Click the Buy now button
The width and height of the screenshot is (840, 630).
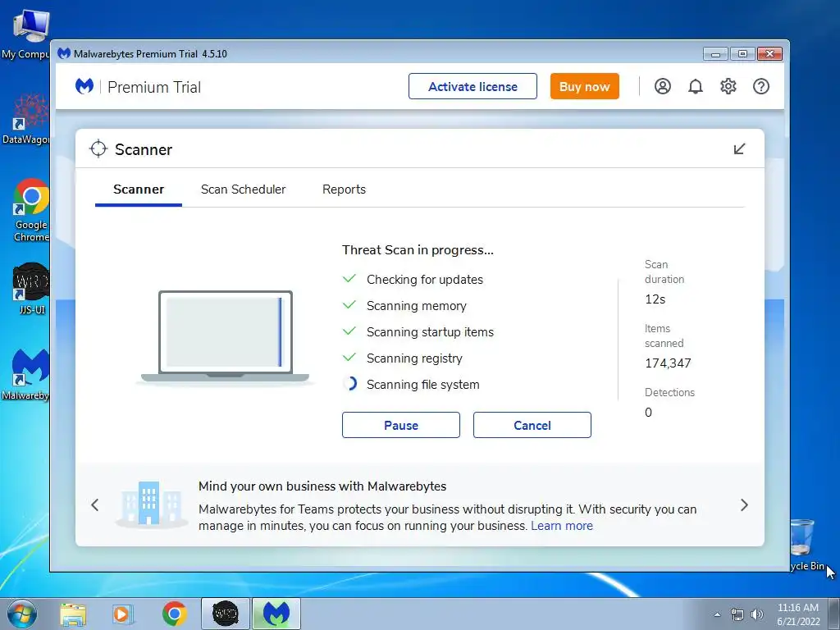point(584,86)
